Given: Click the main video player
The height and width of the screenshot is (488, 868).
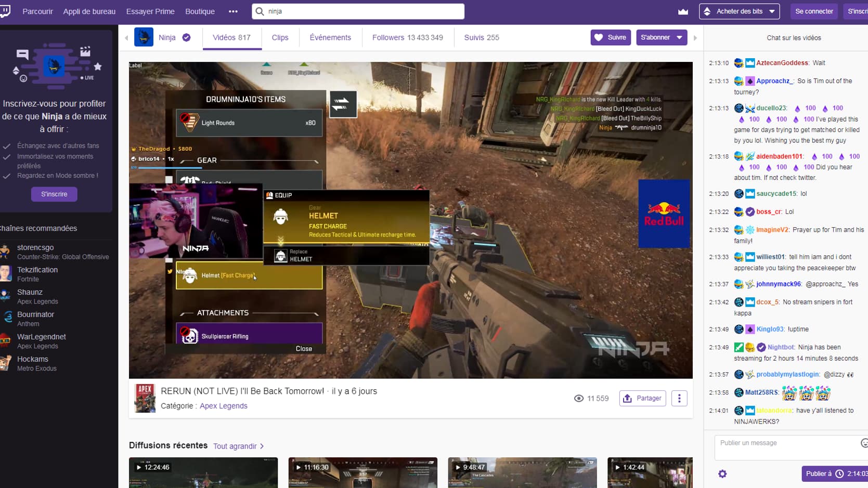Looking at the screenshot, I should 411,220.
